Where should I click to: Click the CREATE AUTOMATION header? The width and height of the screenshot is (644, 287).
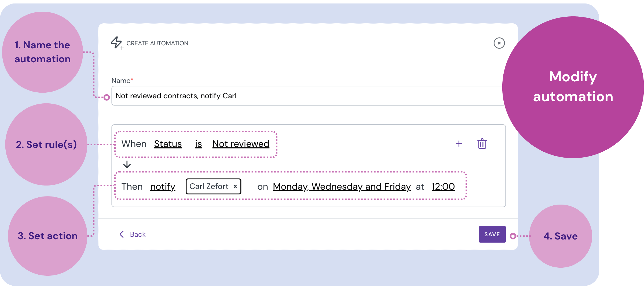pyautogui.click(x=157, y=43)
